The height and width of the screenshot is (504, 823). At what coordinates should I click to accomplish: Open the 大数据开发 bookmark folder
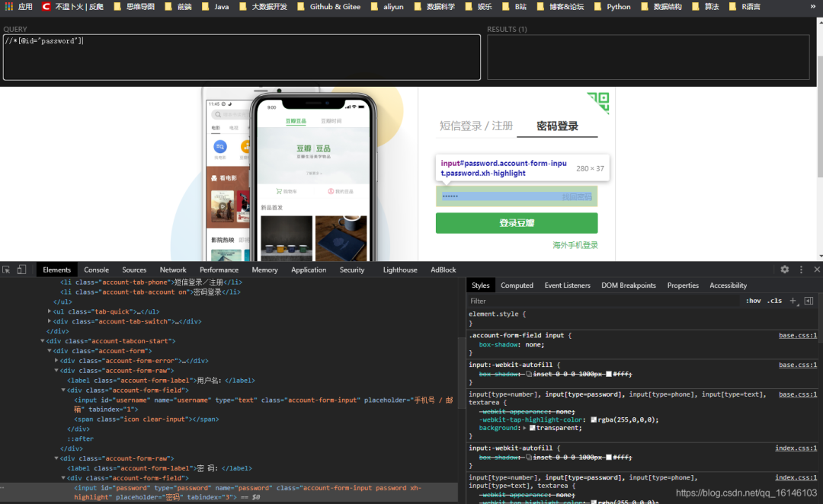[263, 7]
